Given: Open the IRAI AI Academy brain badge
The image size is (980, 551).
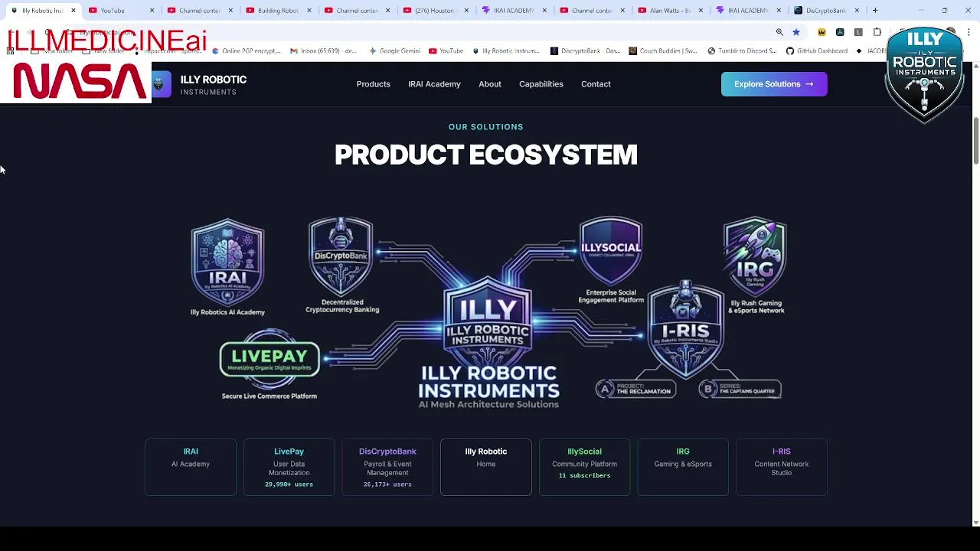Looking at the screenshot, I should [x=227, y=262].
